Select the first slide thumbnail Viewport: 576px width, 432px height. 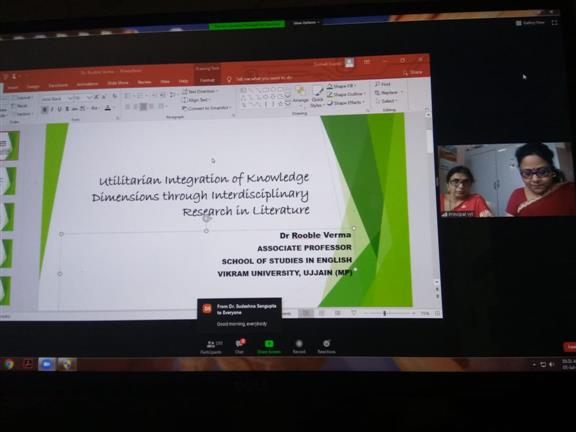point(10,145)
